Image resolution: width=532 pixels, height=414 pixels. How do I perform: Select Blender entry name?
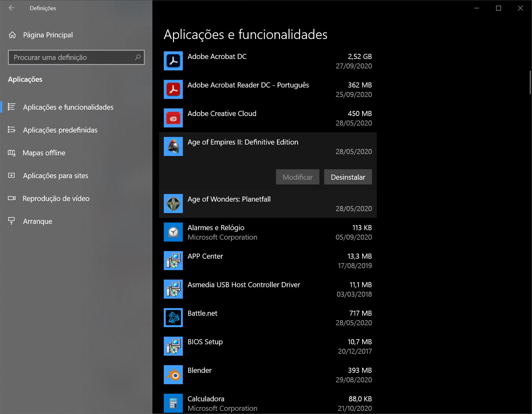[200, 370]
